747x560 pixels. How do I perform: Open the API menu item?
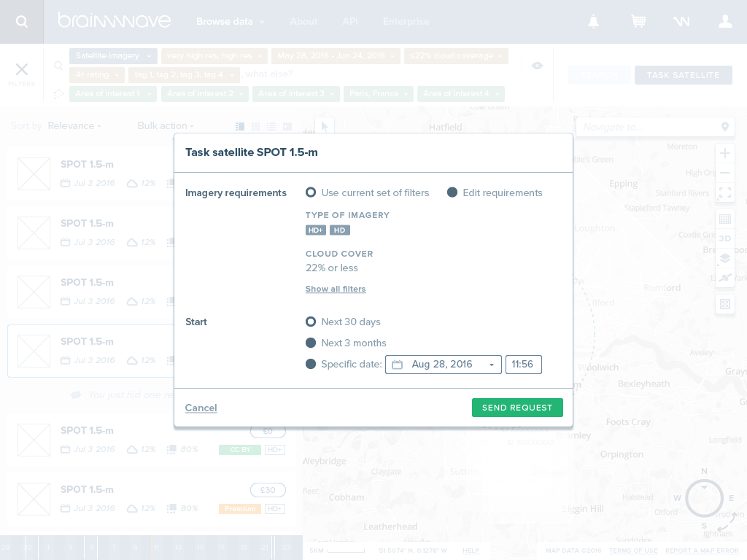350,21
